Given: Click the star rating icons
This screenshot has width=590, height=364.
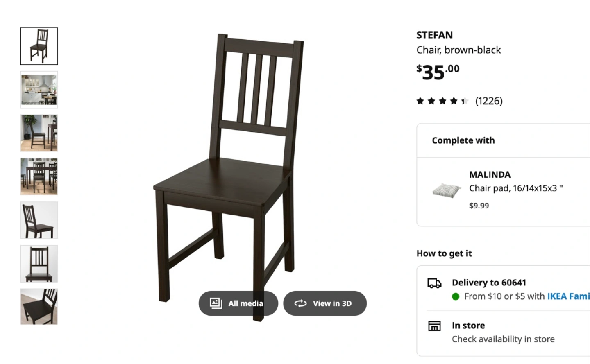Looking at the screenshot, I should 442,101.
